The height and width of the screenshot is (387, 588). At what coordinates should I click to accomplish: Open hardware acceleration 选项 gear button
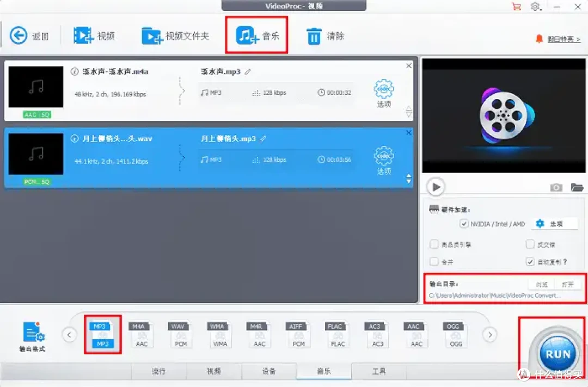(x=556, y=224)
